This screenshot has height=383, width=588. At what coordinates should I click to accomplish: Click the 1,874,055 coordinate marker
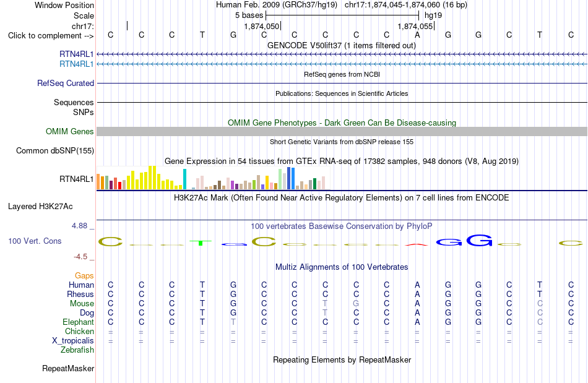[415, 26]
